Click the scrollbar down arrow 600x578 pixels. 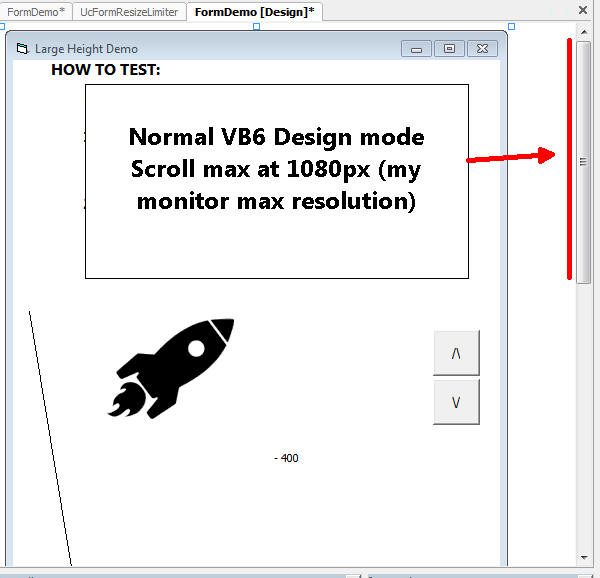point(584,557)
